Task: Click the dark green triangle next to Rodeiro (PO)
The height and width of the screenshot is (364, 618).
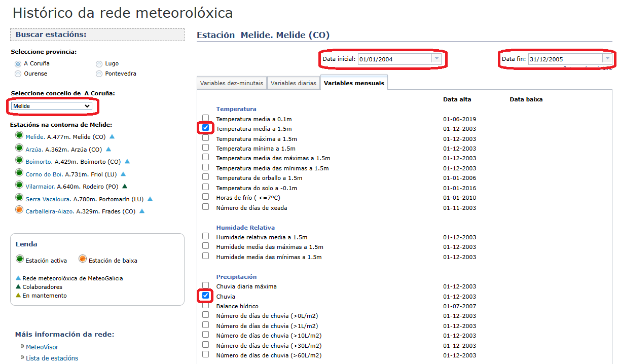Action: pos(125,186)
